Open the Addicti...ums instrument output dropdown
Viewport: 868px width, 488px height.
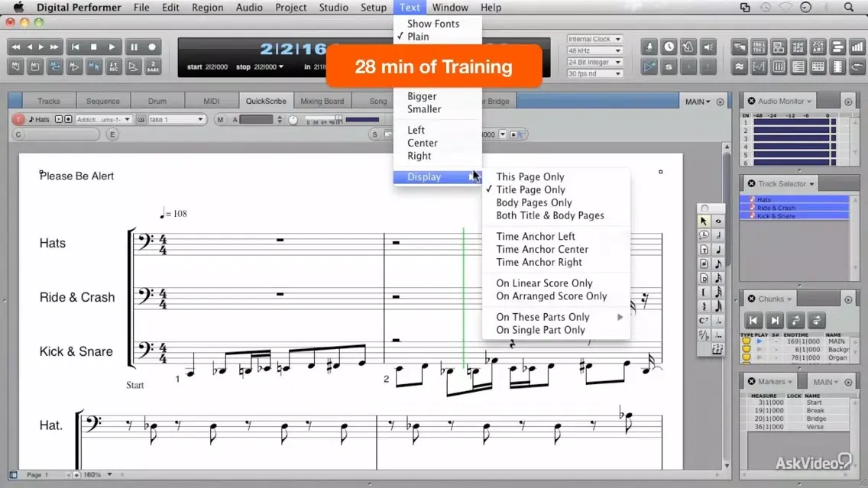point(103,119)
